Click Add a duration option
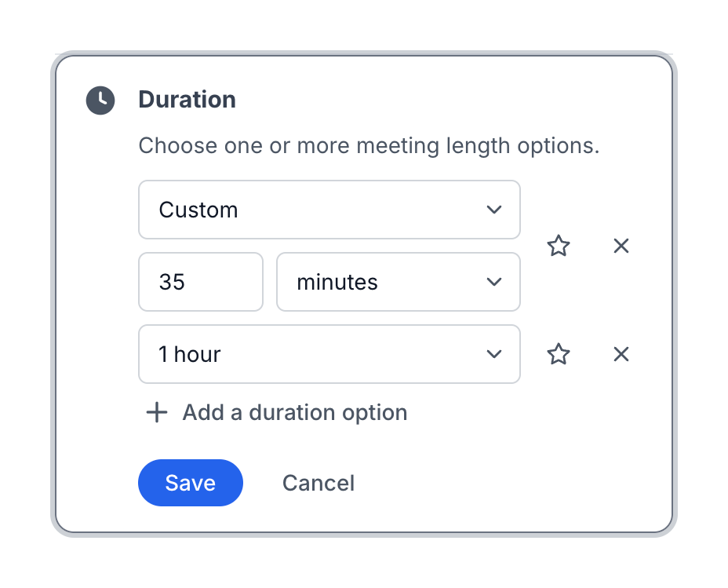This screenshot has height=588, width=728. [x=294, y=412]
